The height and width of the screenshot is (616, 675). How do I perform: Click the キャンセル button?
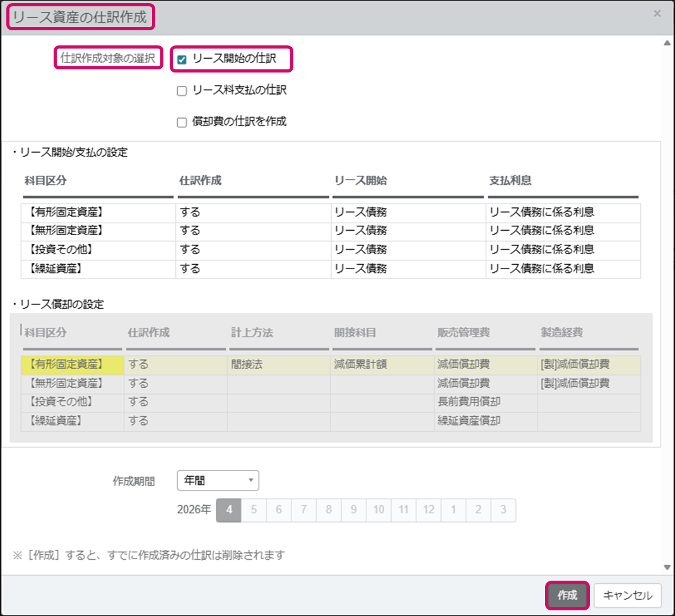coord(627,595)
